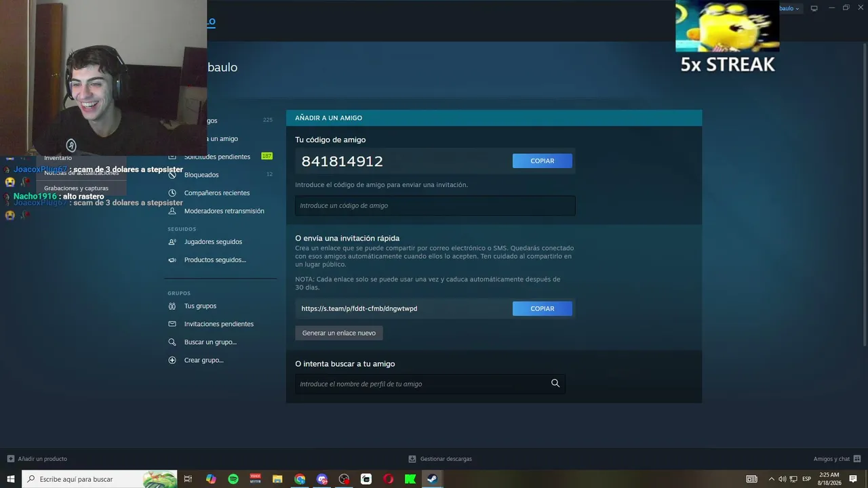Click the Windows taskbar search box

click(100, 479)
